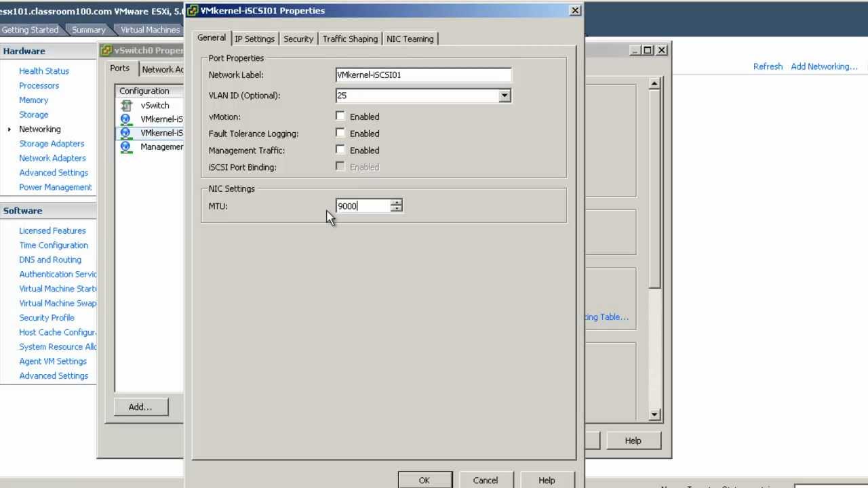The height and width of the screenshot is (488, 868).
Task: Click Cancel in the VMkernel-iSCSI01 Properties dialog
Action: coord(486,480)
